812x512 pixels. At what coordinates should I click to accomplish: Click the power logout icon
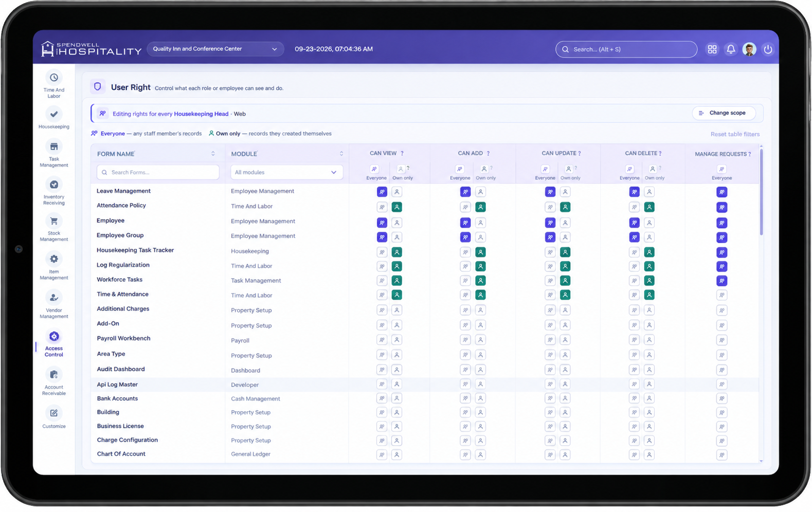pyautogui.click(x=768, y=49)
